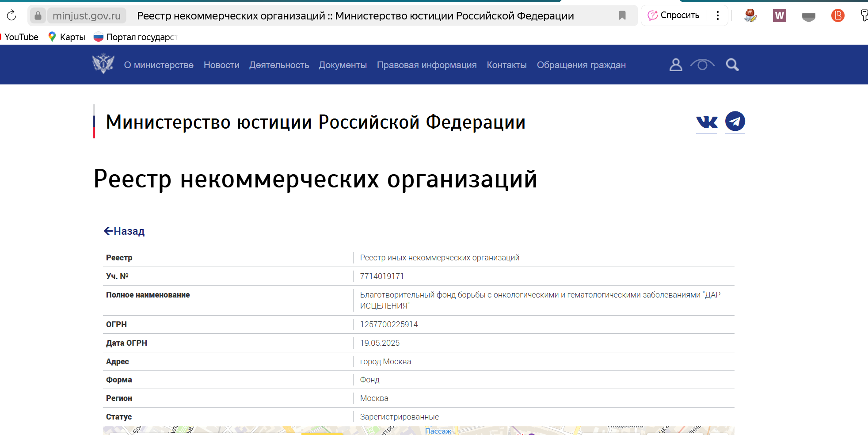
Task: Open the ministry VK social page
Action: point(707,122)
